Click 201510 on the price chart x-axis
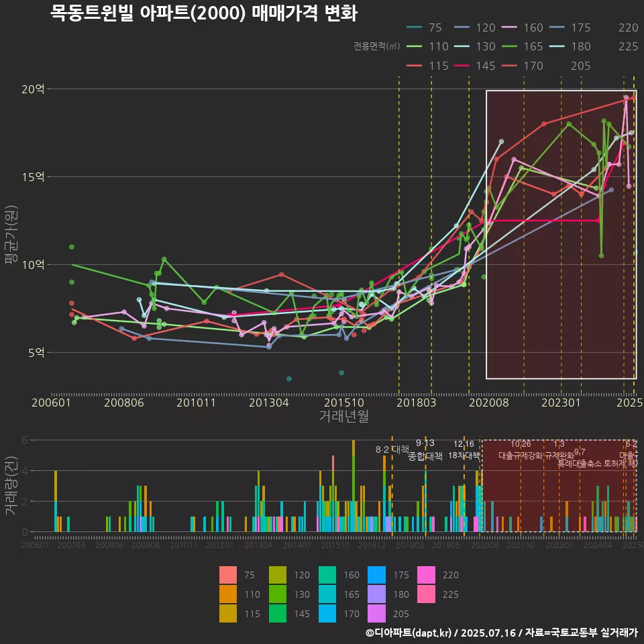Screen dimensions: 644x644 (344, 402)
